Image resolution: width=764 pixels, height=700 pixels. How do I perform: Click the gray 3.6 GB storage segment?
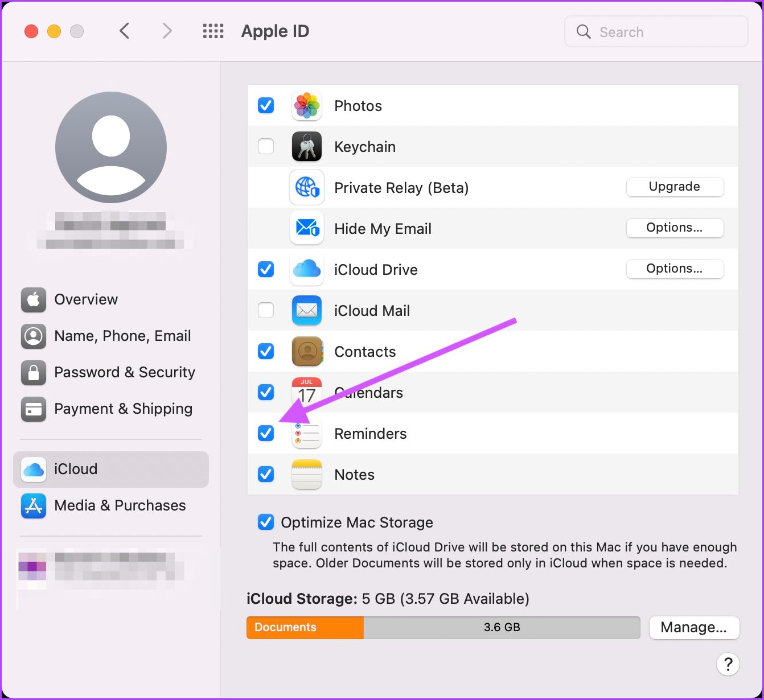[x=502, y=627]
